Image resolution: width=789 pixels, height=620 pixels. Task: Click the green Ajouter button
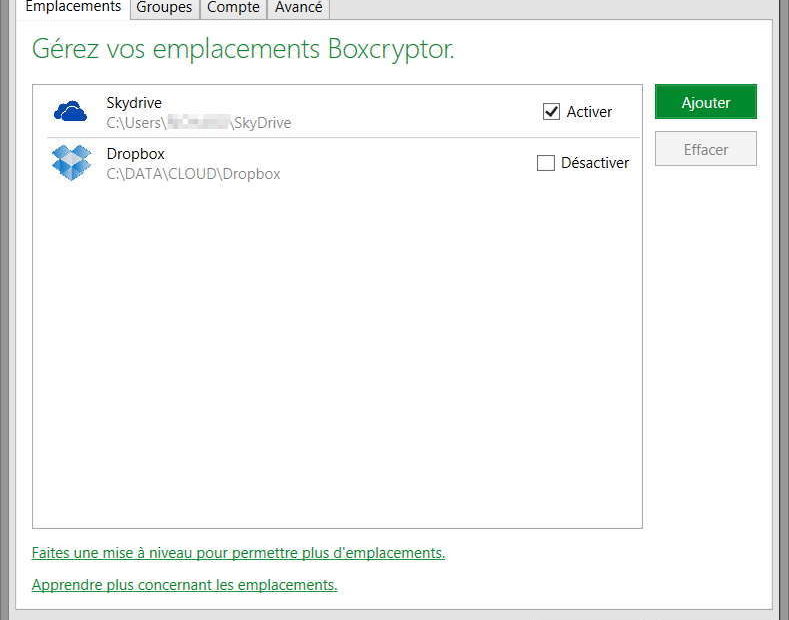click(x=705, y=102)
